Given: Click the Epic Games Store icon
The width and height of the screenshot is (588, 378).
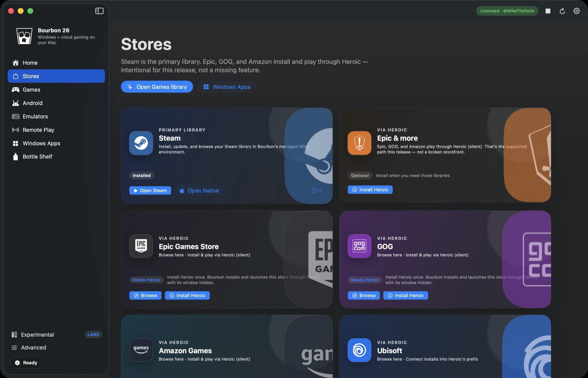Looking at the screenshot, I should (x=141, y=246).
